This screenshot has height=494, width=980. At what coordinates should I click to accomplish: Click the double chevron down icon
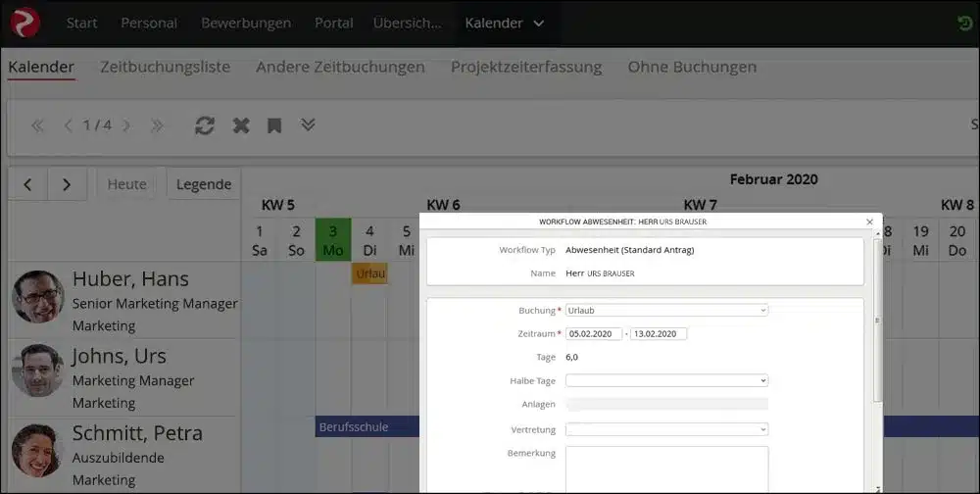point(308,124)
